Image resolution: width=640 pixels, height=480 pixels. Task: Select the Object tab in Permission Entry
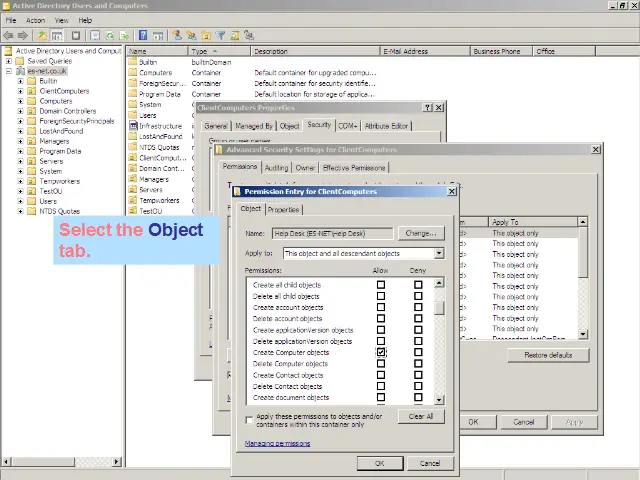point(251,209)
